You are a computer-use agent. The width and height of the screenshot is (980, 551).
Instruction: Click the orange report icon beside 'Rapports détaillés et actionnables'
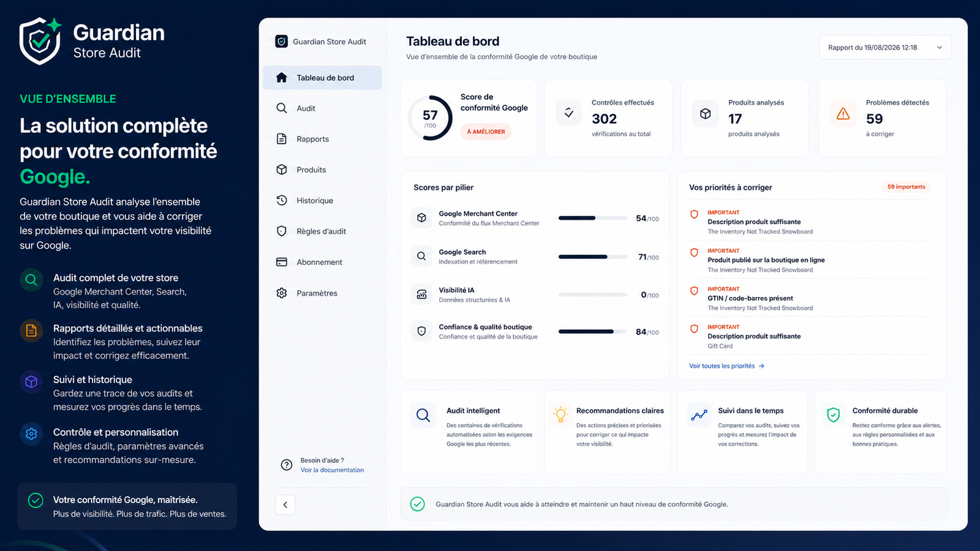click(x=31, y=331)
